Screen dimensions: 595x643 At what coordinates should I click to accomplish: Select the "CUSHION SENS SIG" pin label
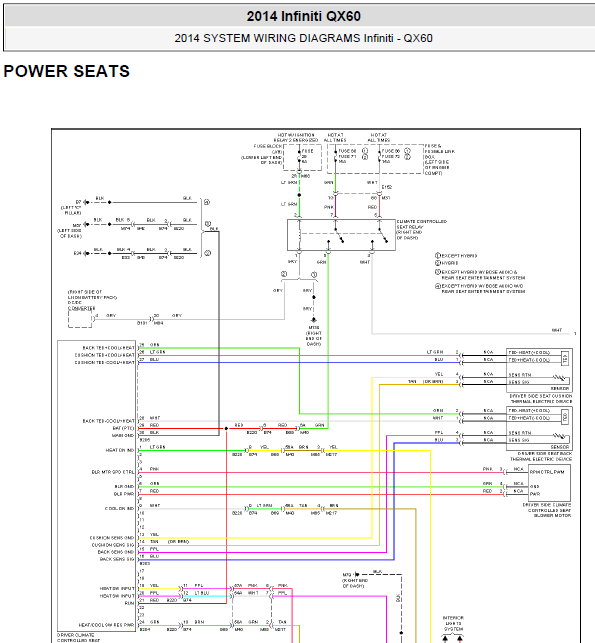tap(113, 545)
